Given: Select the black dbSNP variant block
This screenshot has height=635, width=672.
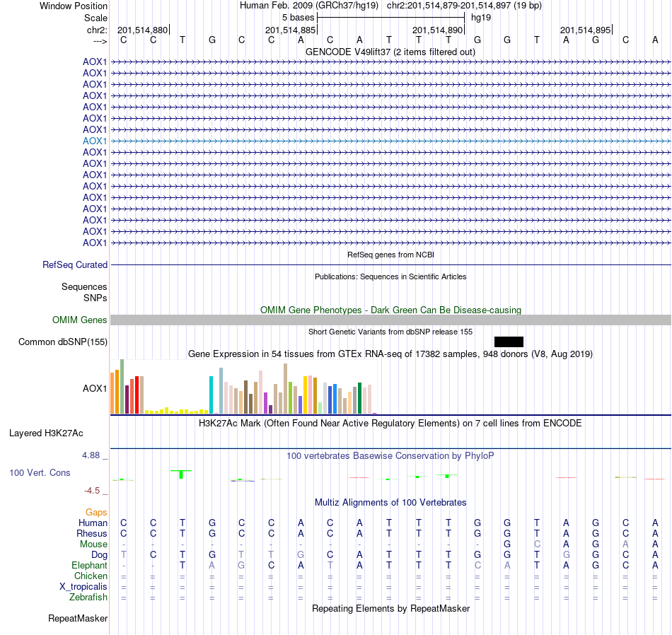Looking at the screenshot, I should pyautogui.click(x=509, y=342).
